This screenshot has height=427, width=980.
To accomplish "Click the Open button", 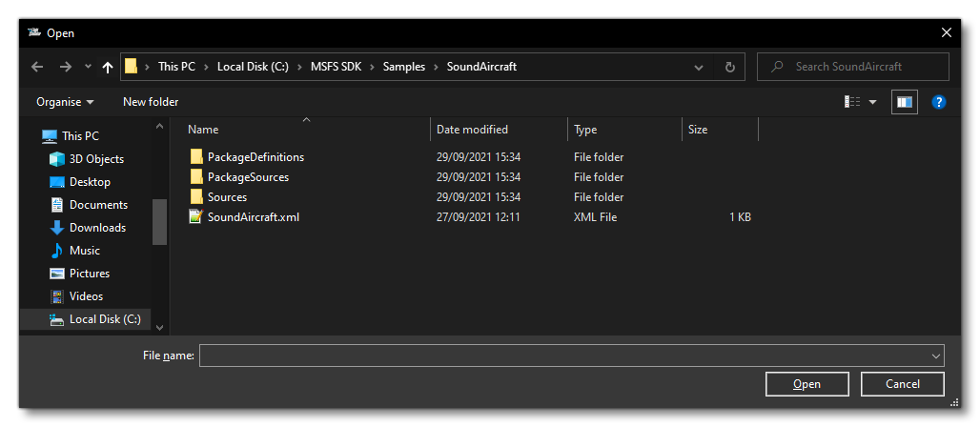I will click(x=806, y=384).
